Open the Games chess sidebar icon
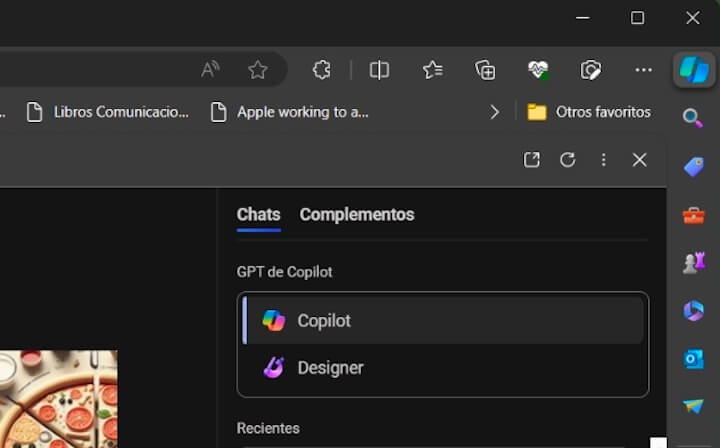 coord(693,263)
